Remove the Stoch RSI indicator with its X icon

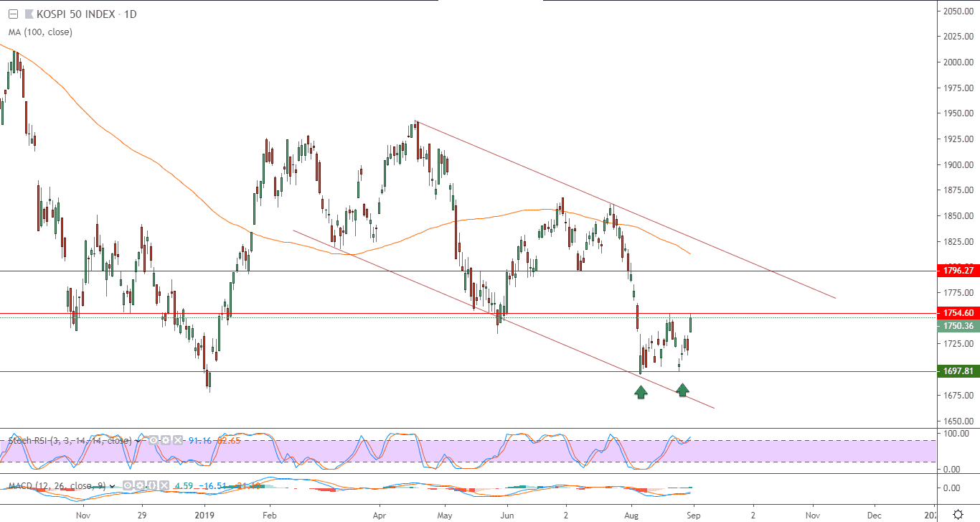click(x=176, y=440)
